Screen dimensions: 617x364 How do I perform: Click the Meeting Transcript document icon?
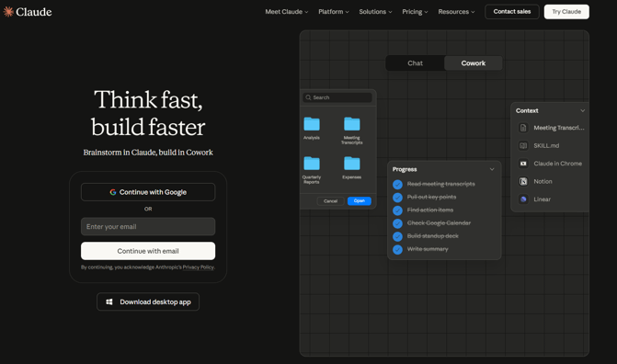(x=523, y=128)
